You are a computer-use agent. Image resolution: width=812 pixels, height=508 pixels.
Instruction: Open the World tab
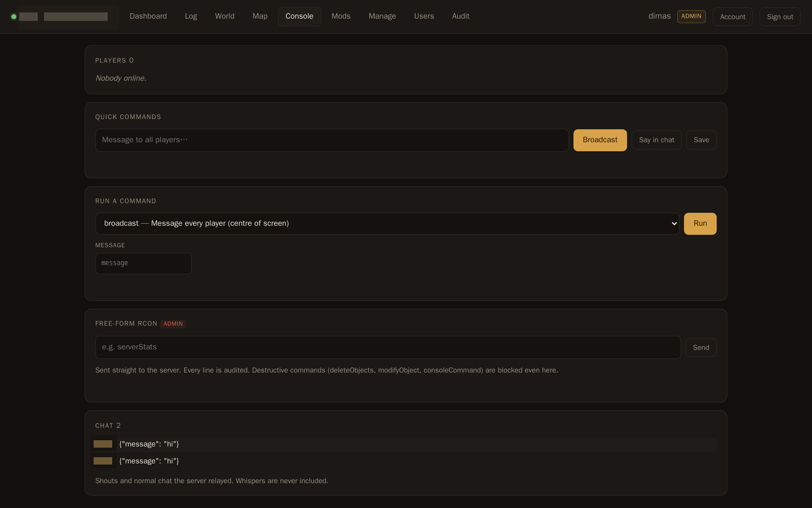pos(224,16)
